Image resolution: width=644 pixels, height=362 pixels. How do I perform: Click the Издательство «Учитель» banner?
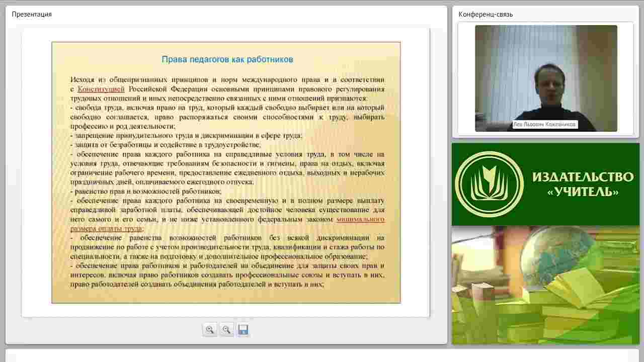[x=546, y=183]
